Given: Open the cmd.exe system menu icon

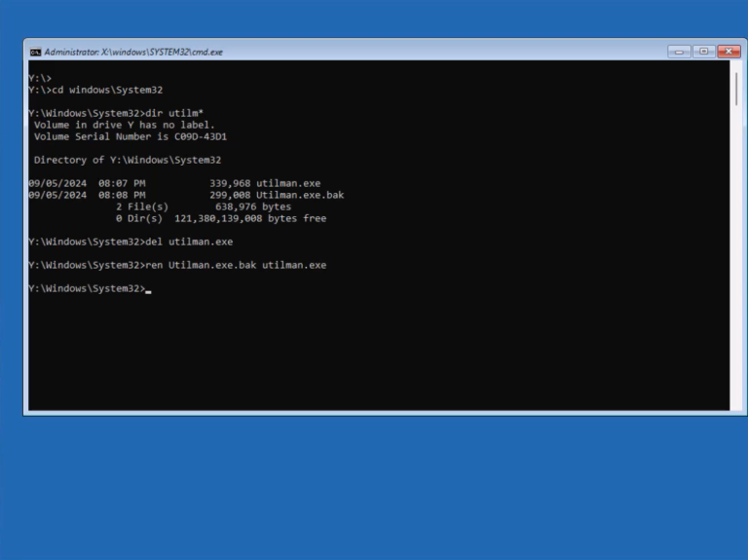Looking at the screenshot, I should [35, 52].
